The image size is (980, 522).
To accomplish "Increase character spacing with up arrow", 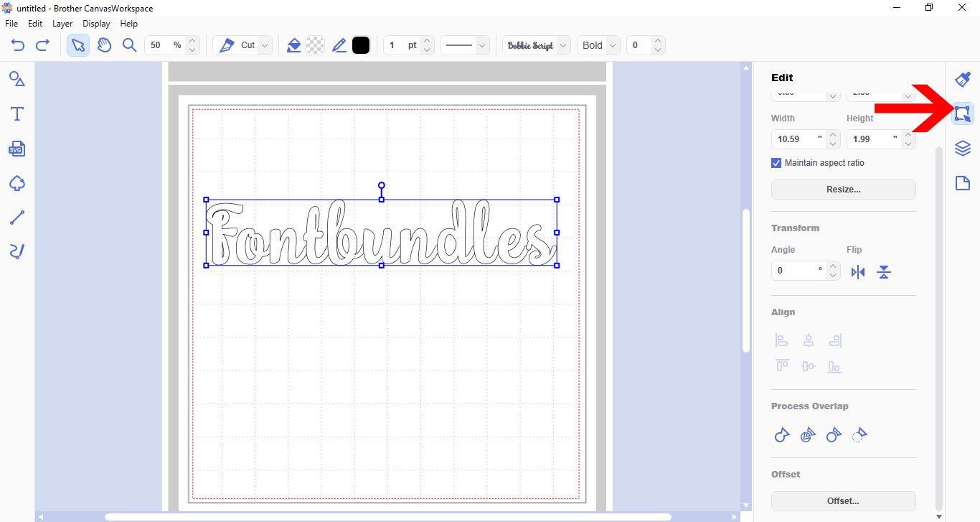I will pos(659,41).
